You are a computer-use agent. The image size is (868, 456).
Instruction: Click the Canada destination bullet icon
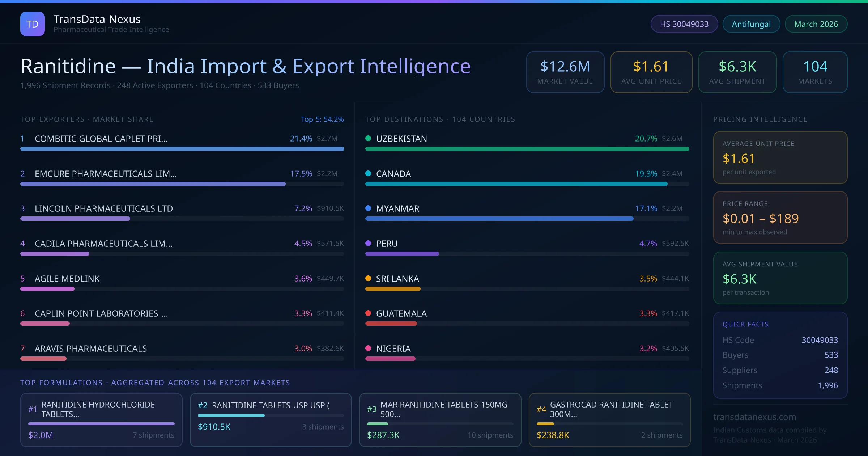[368, 173]
